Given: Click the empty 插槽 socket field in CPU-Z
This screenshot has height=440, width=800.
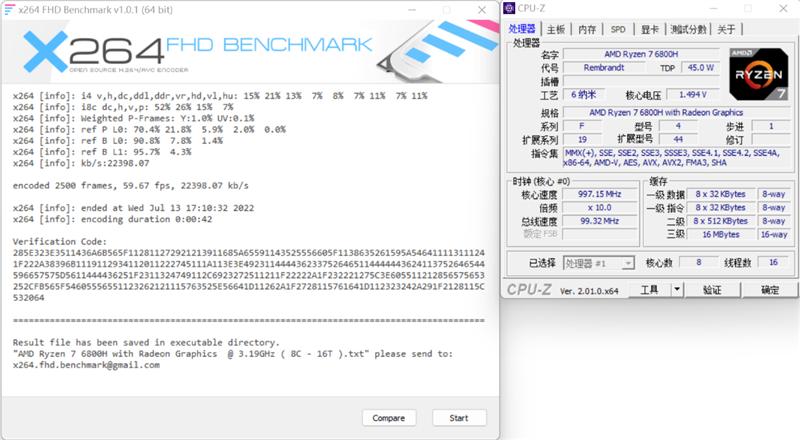Looking at the screenshot, I should coord(641,81).
